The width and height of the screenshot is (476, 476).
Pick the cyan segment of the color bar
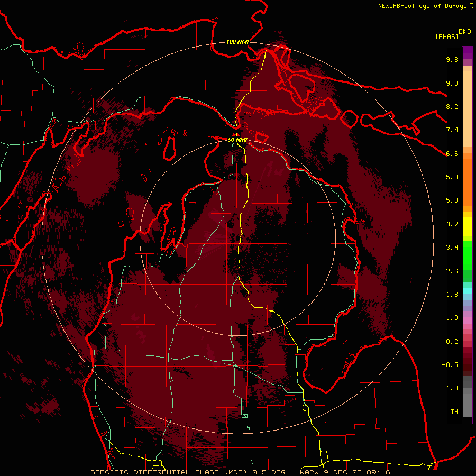click(467, 291)
